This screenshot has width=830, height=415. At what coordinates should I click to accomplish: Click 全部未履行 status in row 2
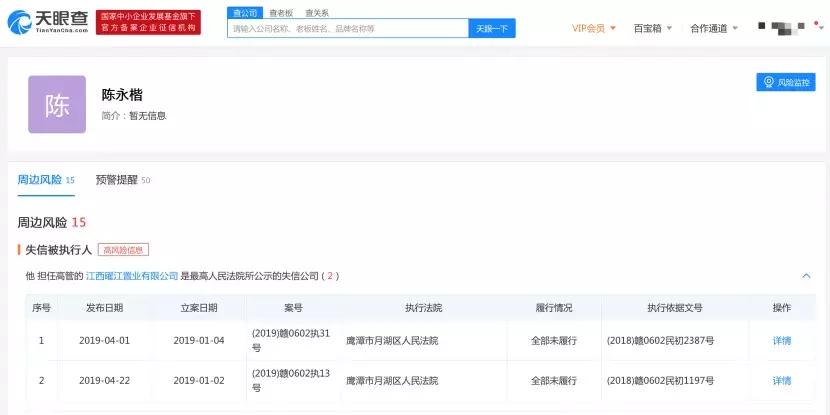554,381
